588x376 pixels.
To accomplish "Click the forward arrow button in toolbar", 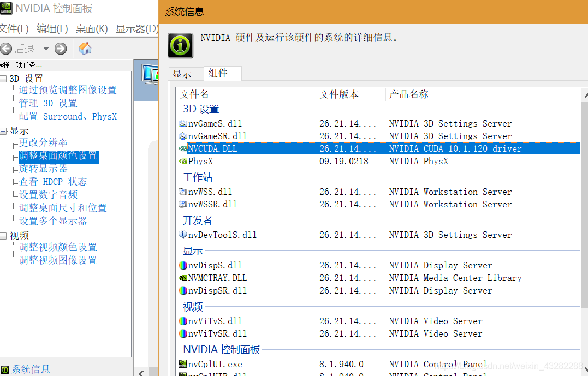I will pos(61,49).
